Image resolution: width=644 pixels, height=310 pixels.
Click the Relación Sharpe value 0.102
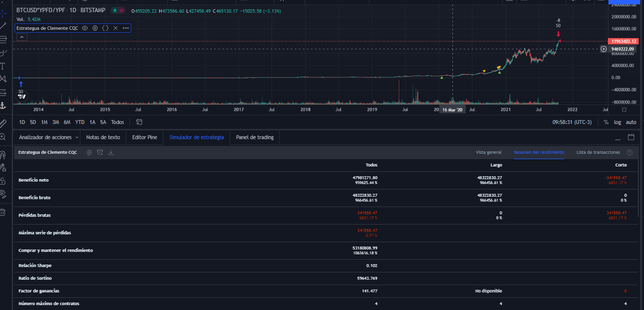(x=371, y=266)
